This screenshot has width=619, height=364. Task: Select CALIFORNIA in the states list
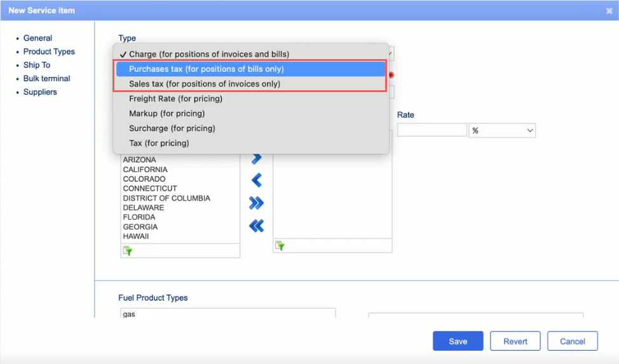(x=146, y=170)
